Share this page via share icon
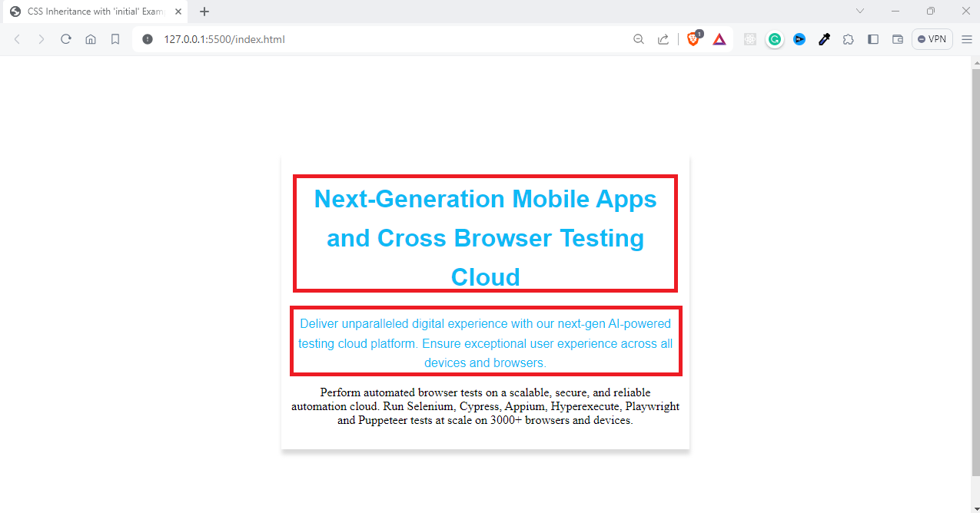The width and height of the screenshot is (980, 513). click(663, 39)
